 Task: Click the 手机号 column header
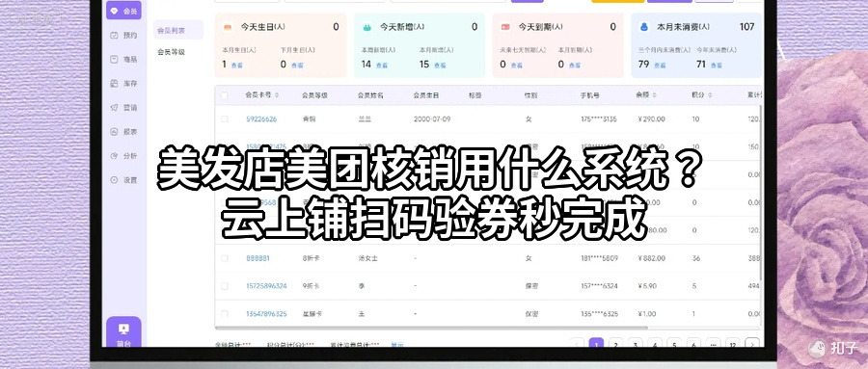click(x=590, y=95)
